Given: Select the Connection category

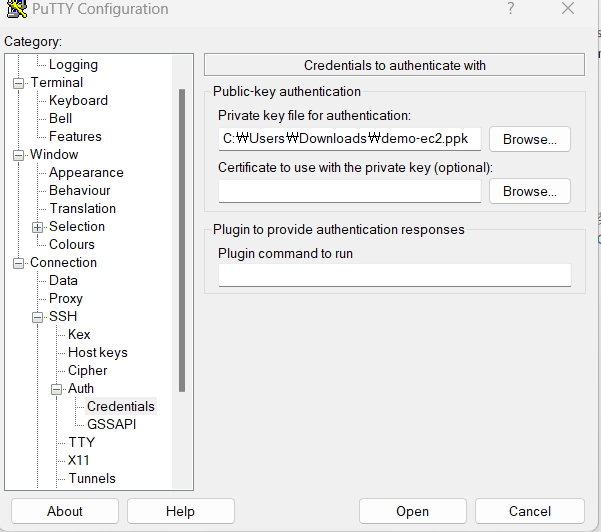Looking at the screenshot, I should click(63, 263).
